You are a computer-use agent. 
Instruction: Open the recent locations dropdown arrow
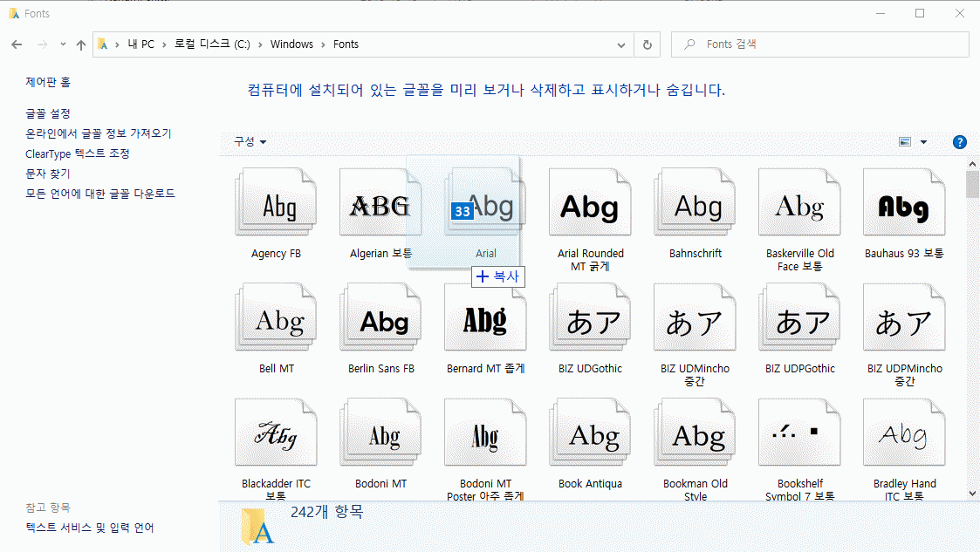tap(63, 44)
